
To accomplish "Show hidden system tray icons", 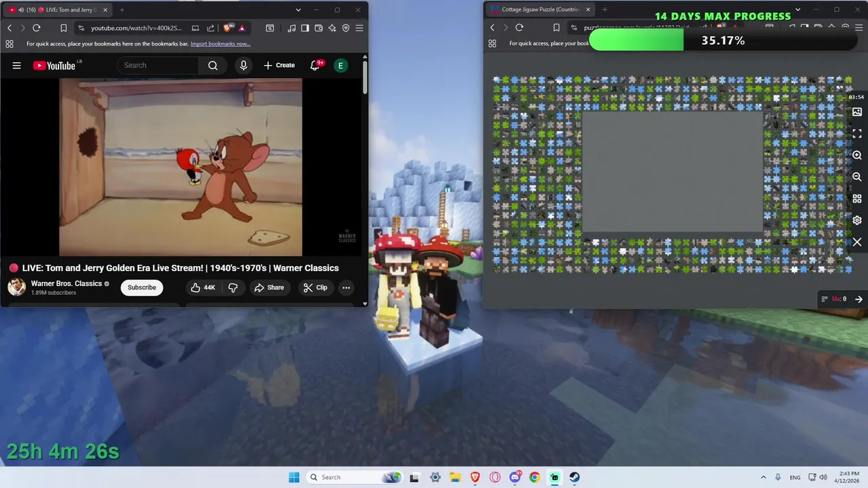I will click(763, 477).
